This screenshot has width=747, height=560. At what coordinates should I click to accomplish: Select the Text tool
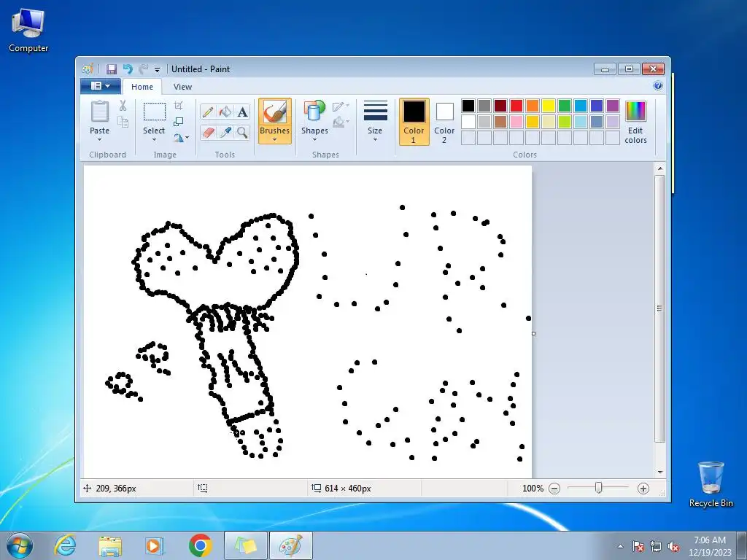[x=242, y=112]
